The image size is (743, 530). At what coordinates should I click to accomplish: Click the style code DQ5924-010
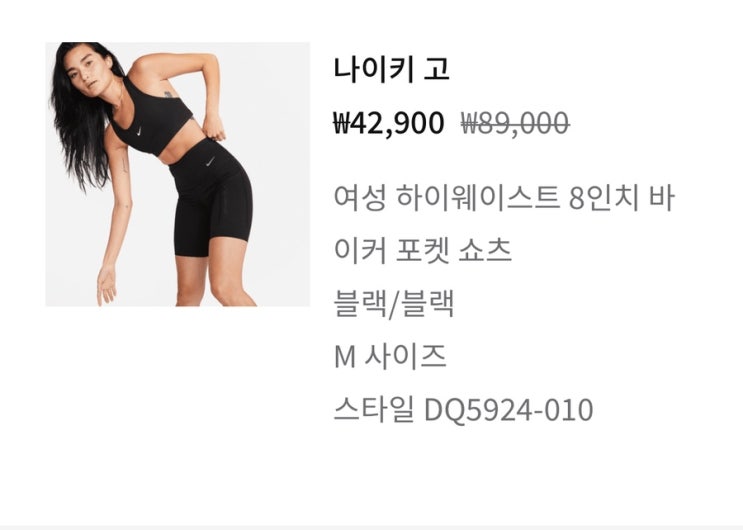click(x=508, y=410)
